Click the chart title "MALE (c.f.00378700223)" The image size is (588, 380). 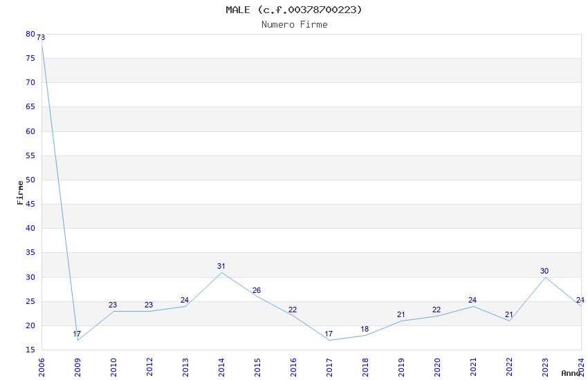294,10
